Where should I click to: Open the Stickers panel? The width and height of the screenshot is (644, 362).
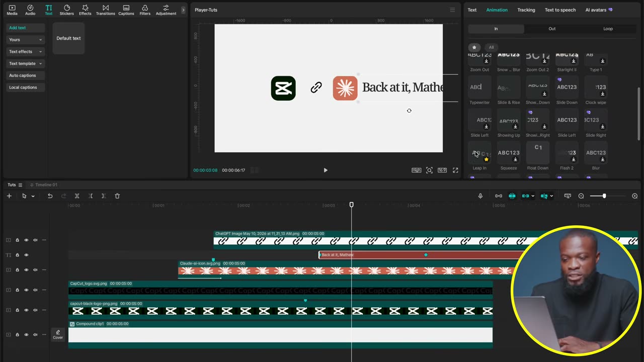(x=67, y=10)
